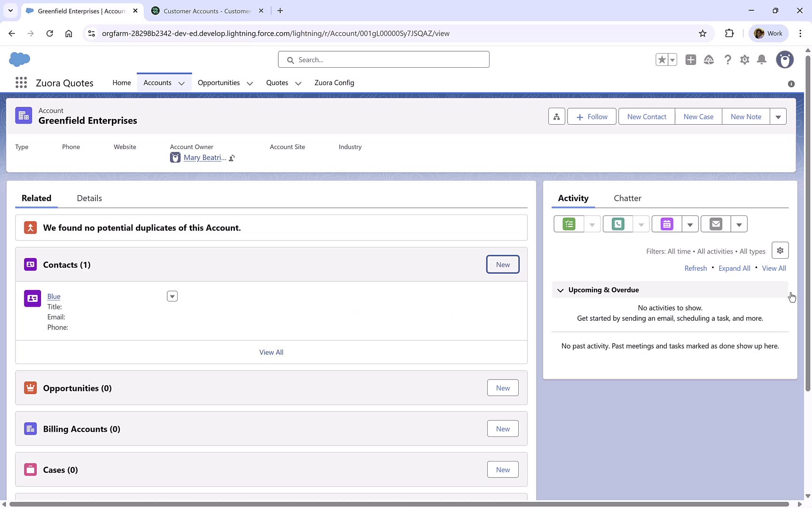Click View All under Contacts
812x508 pixels.
271,352
